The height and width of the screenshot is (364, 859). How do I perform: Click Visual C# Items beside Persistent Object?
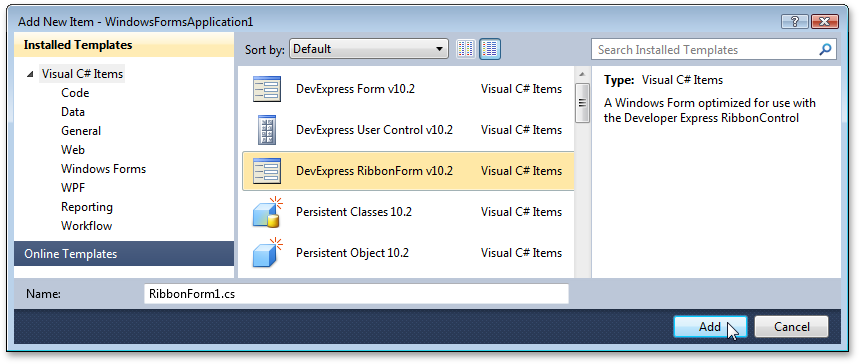[521, 253]
